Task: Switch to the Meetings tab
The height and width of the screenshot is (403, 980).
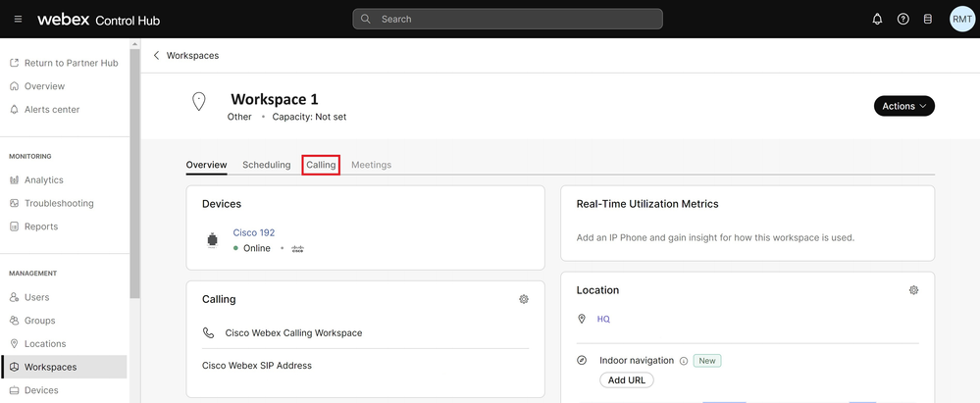Action: pos(371,165)
